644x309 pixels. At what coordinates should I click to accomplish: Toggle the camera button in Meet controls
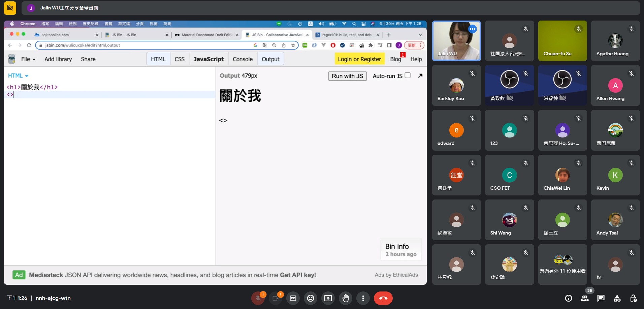click(x=276, y=298)
